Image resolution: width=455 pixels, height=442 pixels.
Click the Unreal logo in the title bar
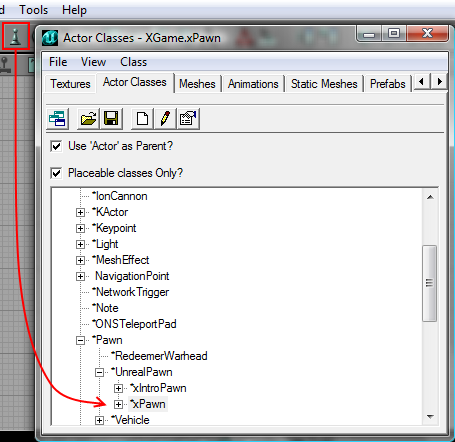coord(50,38)
